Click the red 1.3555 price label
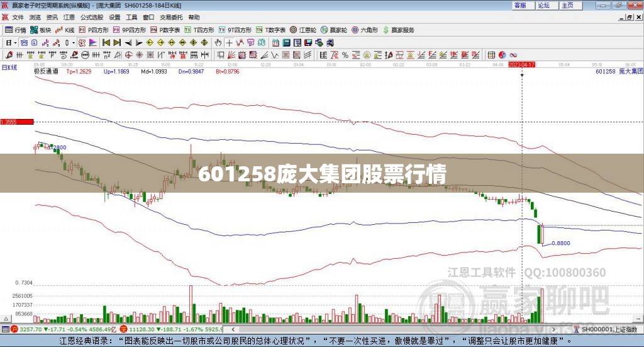The height and width of the screenshot is (347, 644). [17, 122]
